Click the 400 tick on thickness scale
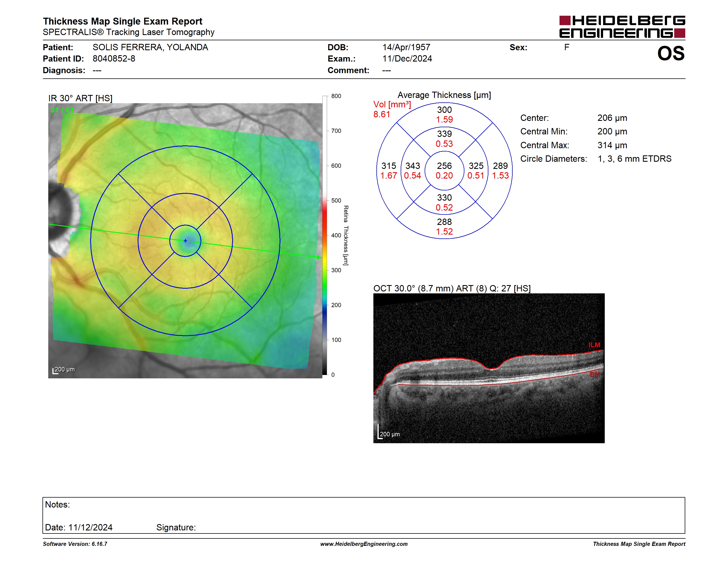Viewport: 728px width, 563px height. (x=336, y=235)
